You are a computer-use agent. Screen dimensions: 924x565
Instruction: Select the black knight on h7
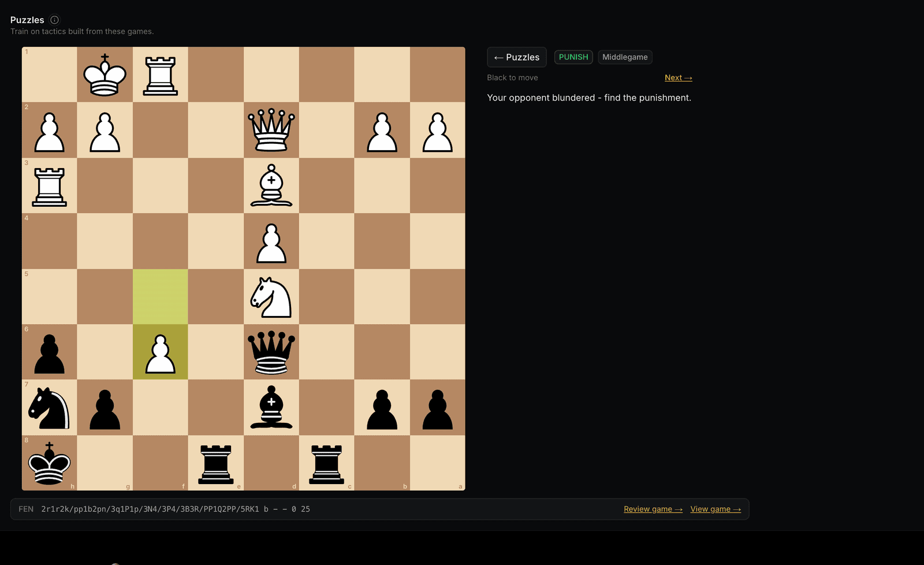pyautogui.click(x=50, y=407)
